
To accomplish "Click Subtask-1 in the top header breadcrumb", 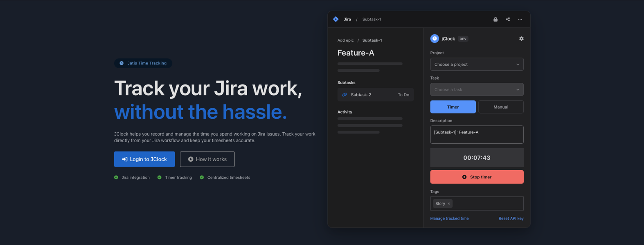I will click(372, 19).
